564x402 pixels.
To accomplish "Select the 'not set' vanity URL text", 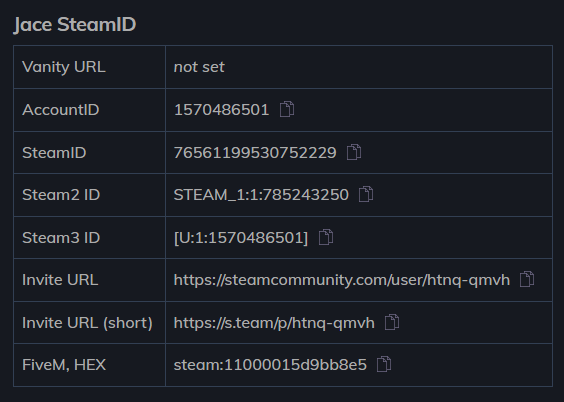I will [x=199, y=67].
